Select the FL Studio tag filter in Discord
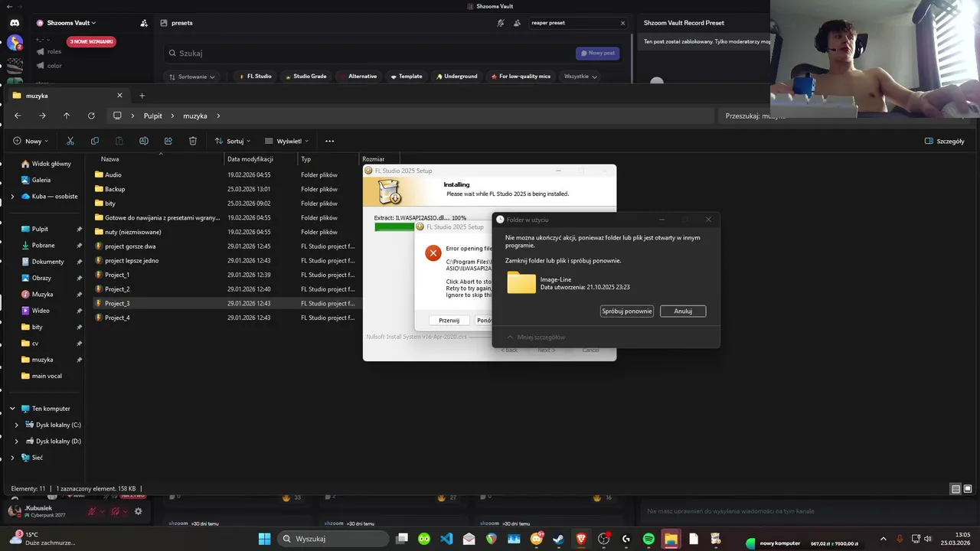 coord(254,77)
